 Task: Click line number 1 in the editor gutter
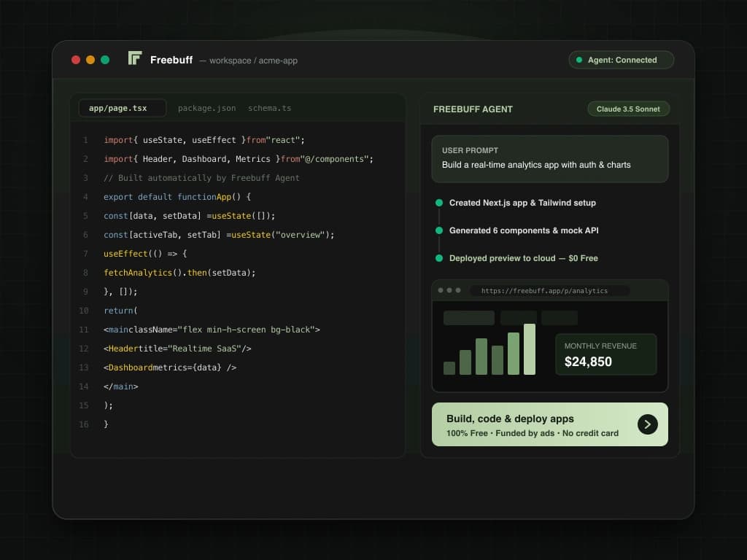click(86, 140)
